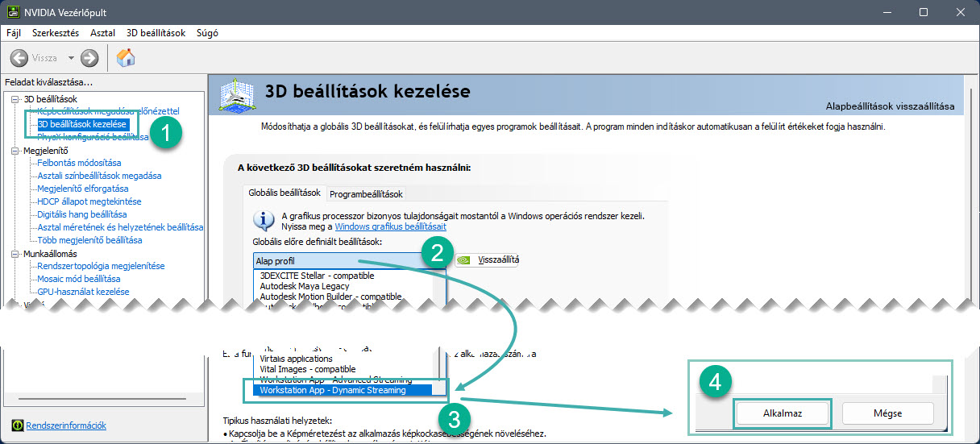Collapse the 3D beállítások tree node
Screen dimensions: 980x444
click(x=15, y=99)
